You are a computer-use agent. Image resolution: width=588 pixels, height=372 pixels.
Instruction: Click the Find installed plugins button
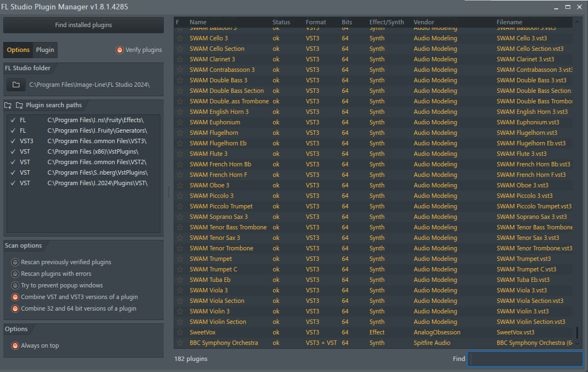(84, 25)
